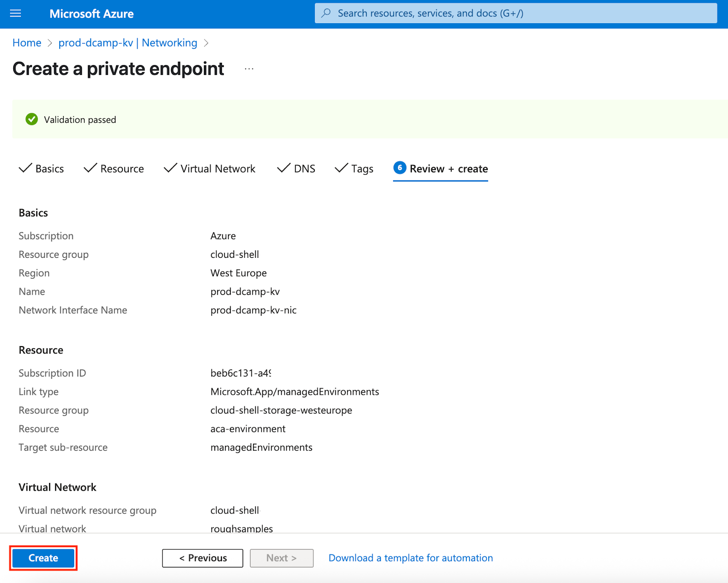The height and width of the screenshot is (583, 728).
Task: Select the subscription ID beb6c131 value
Action: pyautogui.click(x=241, y=373)
